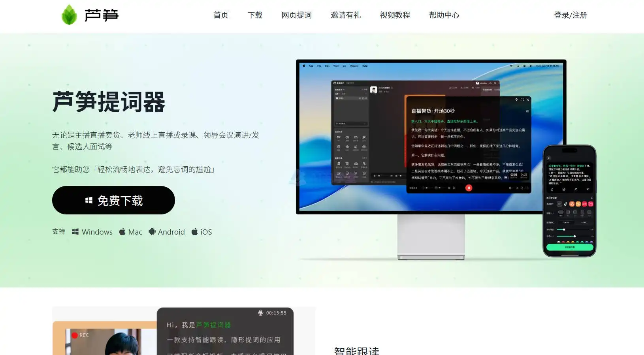Click the black 免费下载 button
Viewport: 644px width, 355px height.
113,200
